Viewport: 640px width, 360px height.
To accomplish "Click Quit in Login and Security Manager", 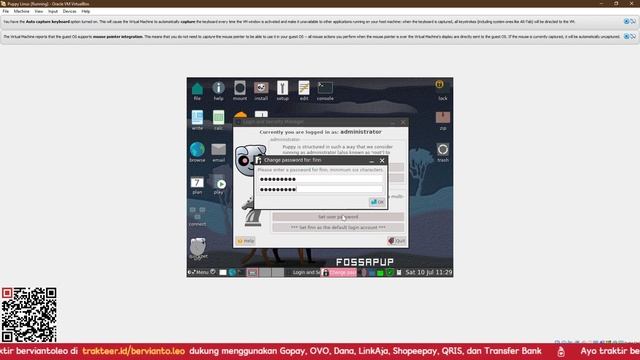I will [x=396, y=241].
